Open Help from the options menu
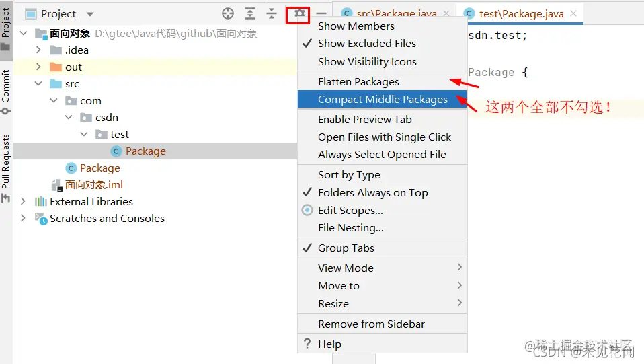The width and height of the screenshot is (644, 364). (x=383, y=344)
